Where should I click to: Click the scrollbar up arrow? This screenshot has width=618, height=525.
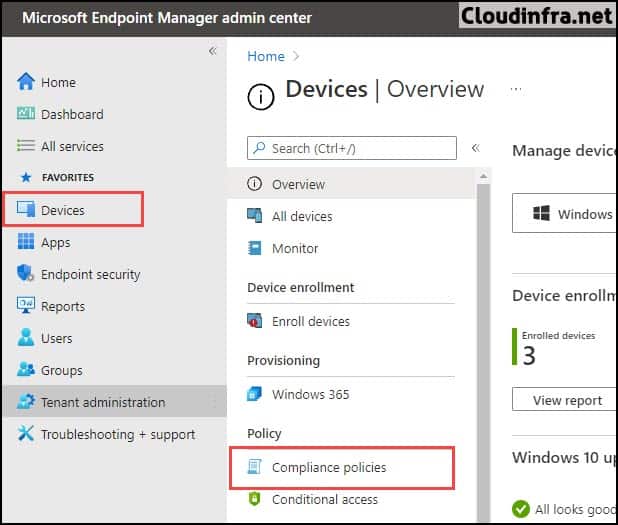point(483,176)
